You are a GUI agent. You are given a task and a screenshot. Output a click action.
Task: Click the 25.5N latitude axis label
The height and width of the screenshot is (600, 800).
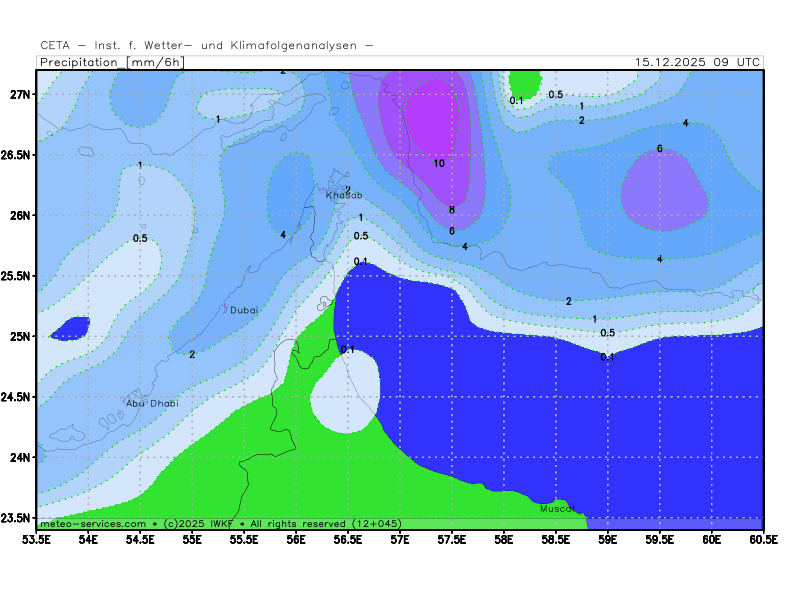(x=16, y=276)
